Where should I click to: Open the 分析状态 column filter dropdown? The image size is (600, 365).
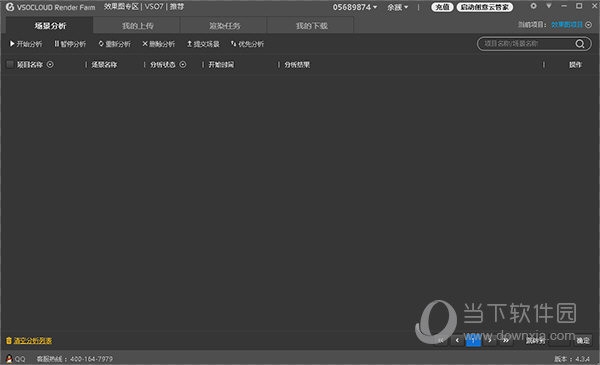(183, 64)
